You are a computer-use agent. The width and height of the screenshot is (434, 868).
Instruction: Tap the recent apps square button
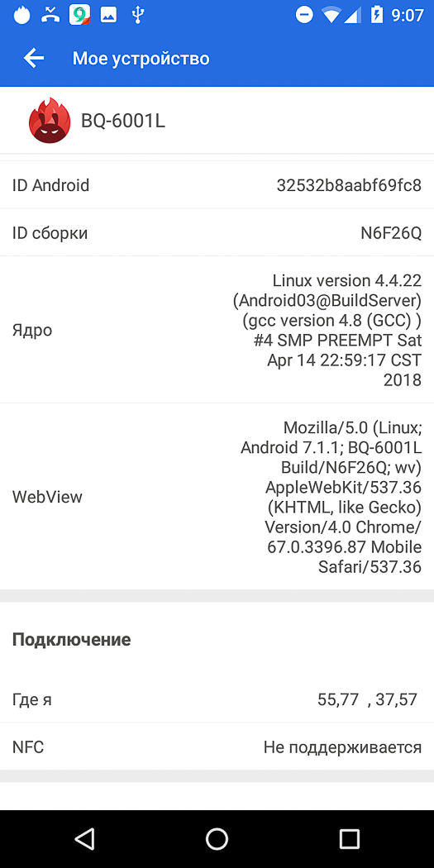[350, 839]
